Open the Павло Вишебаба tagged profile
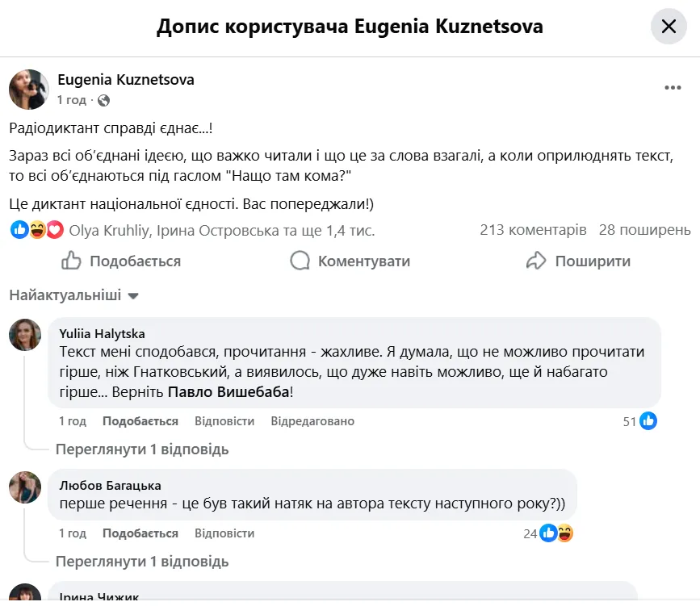This screenshot has height=606, width=700. (x=228, y=393)
